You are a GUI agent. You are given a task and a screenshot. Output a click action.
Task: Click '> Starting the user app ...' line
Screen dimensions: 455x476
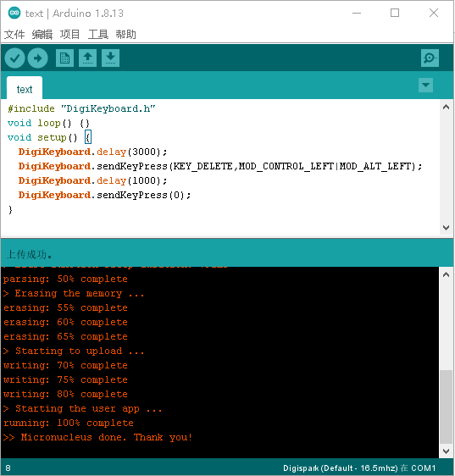click(82, 408)
